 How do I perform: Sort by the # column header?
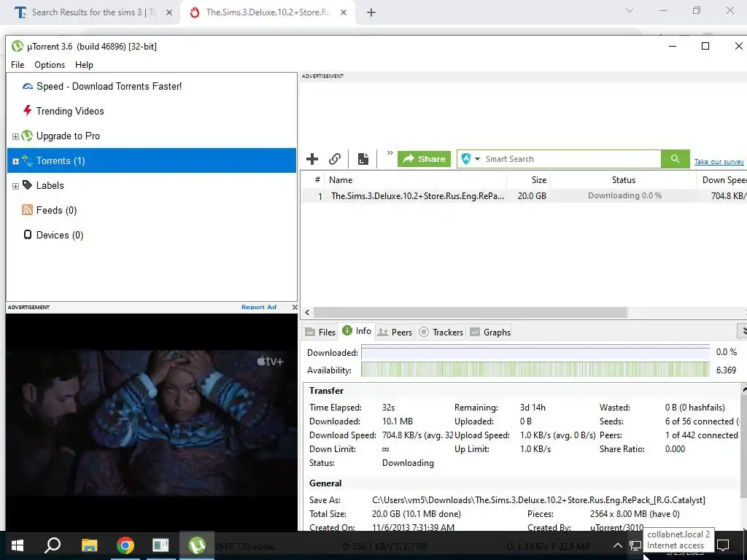coord(317,180)
